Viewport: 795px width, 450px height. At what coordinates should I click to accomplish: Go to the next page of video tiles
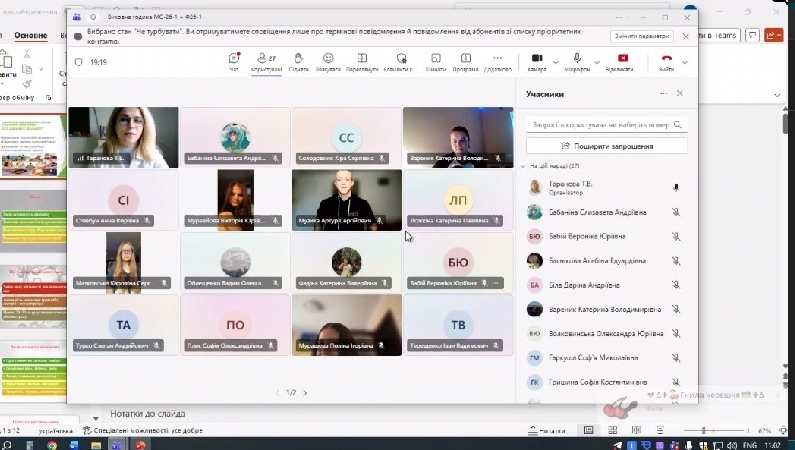pyautogui.click(x=305, y=393)
